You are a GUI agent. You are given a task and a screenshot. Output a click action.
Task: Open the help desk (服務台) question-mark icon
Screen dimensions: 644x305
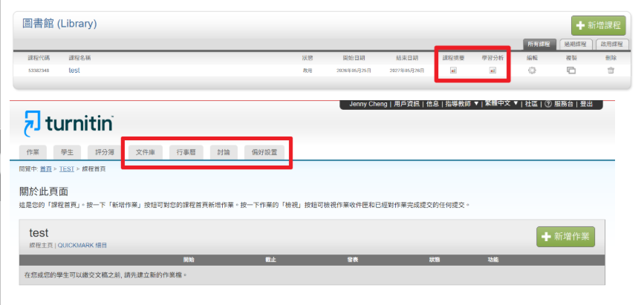(548, 104)
